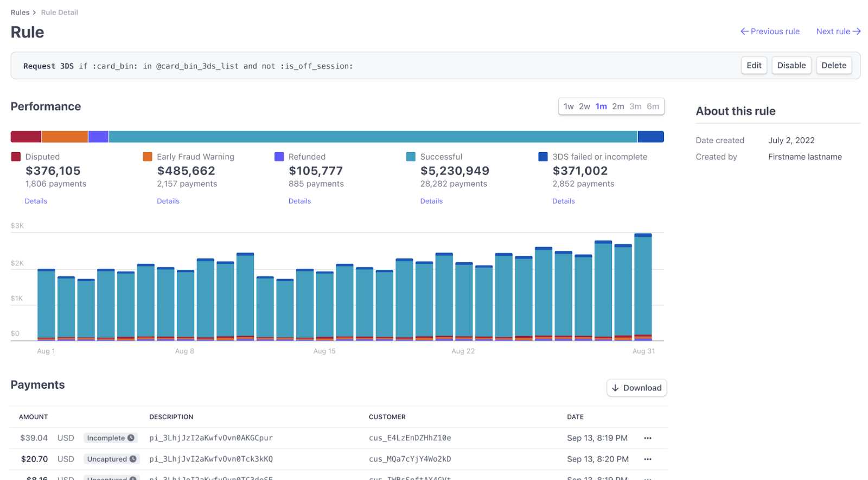Go to the Previous rule
The height and width of the screenshot is (480, 868).
pyautogui.click(x=770, y=31)
